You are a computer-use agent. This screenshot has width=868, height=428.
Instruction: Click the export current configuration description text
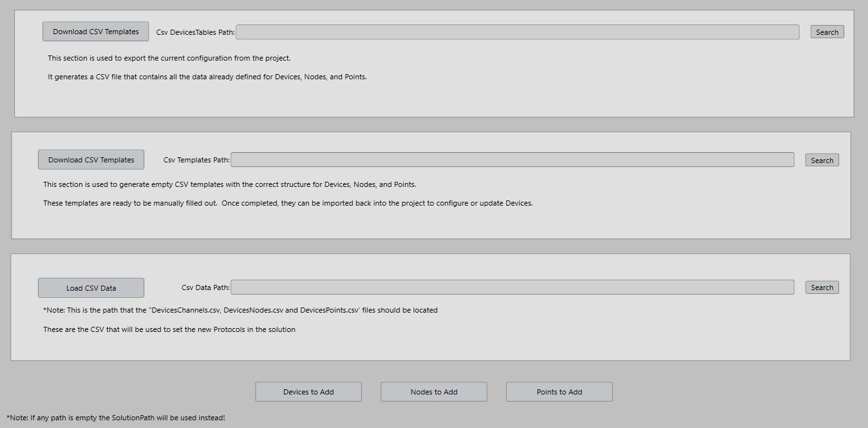[169, 58]
